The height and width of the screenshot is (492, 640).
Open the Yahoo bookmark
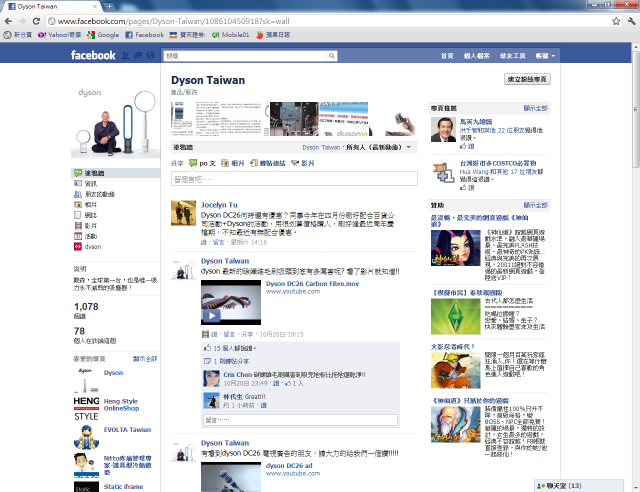coord(59,35)
